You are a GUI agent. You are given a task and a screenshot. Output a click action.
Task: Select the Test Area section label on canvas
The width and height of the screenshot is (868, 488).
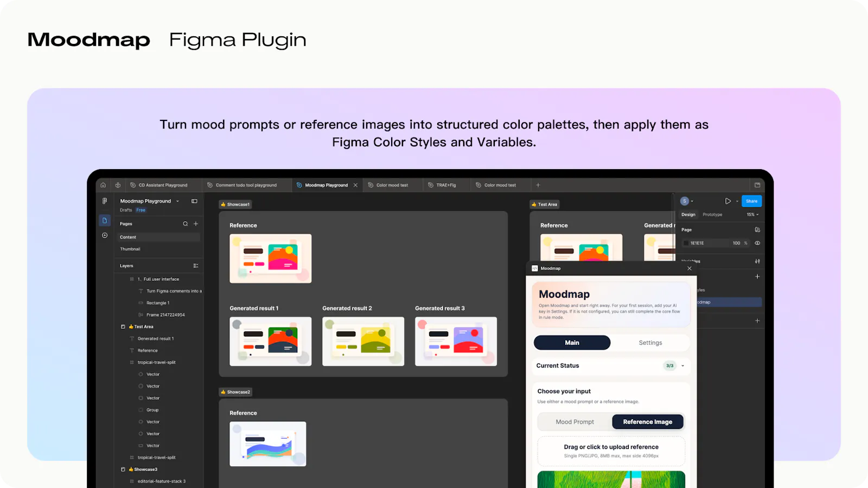coord(545,204)
